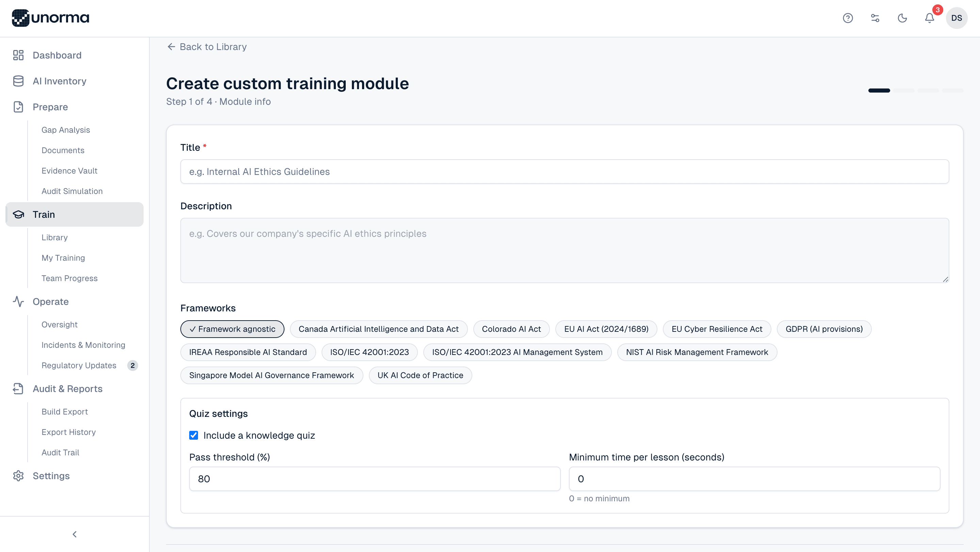Click the Settings gear icon

(x=18, y=476)
